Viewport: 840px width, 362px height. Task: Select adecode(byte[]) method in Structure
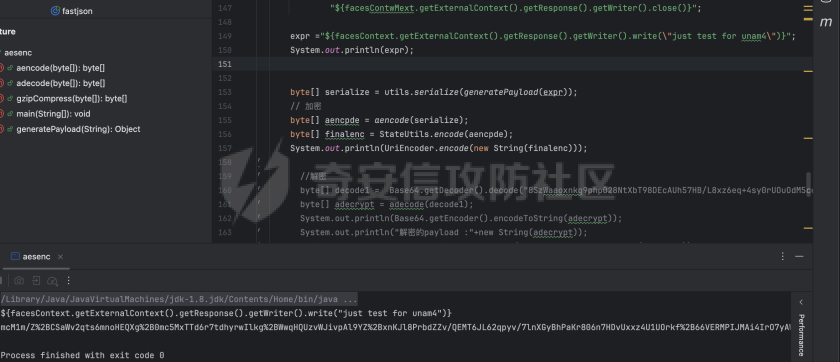[x=61, y=83]
